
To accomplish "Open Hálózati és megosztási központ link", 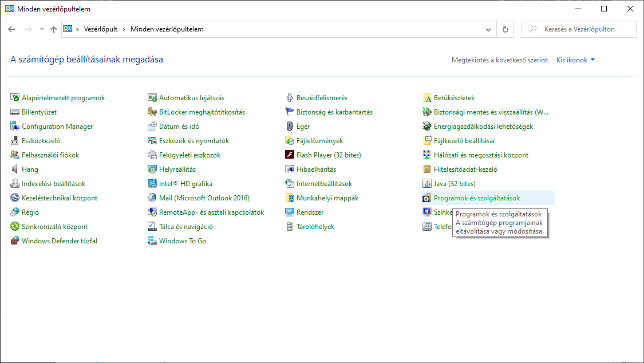I will [480, 155].
